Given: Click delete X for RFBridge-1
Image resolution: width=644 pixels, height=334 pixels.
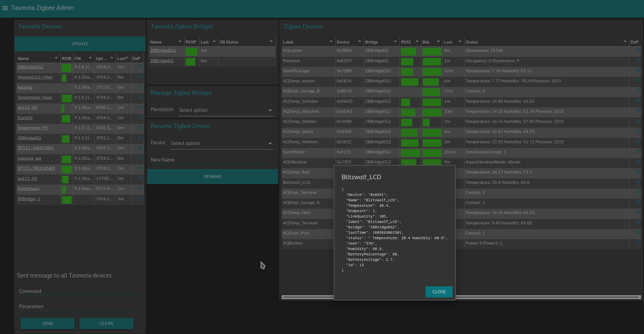Looking at the screenshot, I should coord(140,198).
